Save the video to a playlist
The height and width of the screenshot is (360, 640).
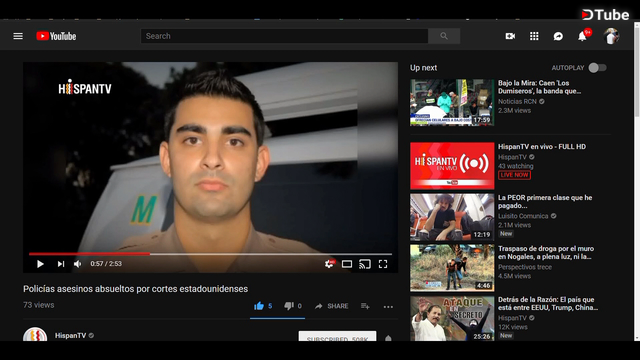(365, 306)
